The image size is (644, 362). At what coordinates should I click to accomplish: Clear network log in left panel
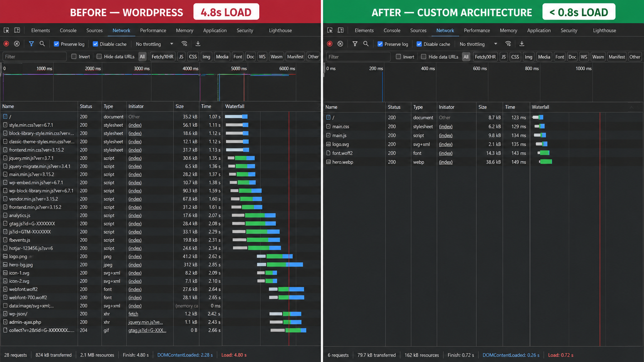pyautogui.click(x=17, y=44)
